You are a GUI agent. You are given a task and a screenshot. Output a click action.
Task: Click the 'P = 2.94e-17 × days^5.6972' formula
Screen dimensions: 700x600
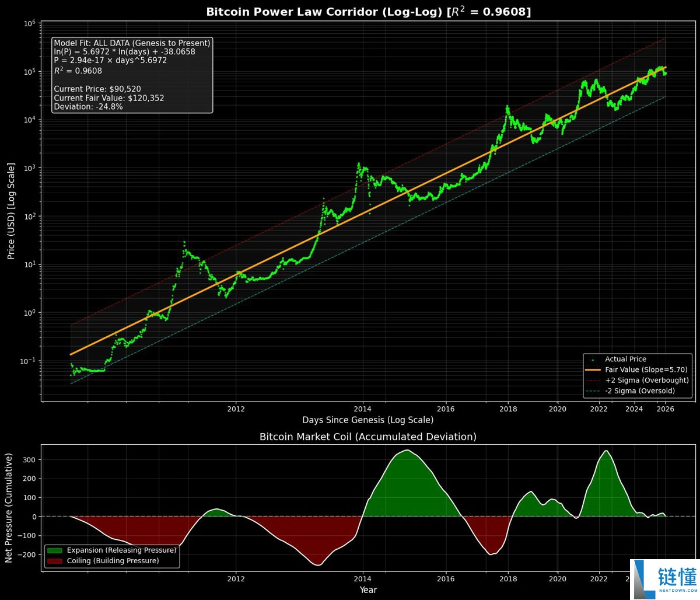(x=110, y=61)
